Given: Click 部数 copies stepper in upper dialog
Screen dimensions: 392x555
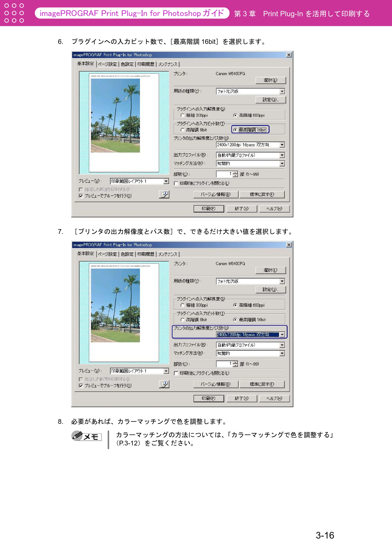Looking at the screenshot, I should click(235, 174).
